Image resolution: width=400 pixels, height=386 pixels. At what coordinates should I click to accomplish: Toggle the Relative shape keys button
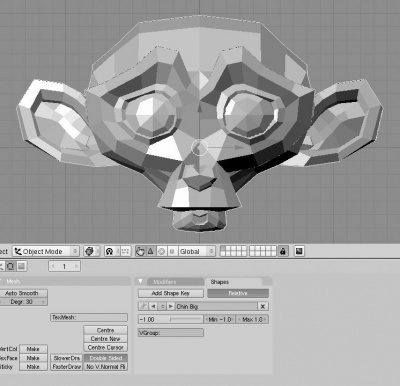pos(238,293)
